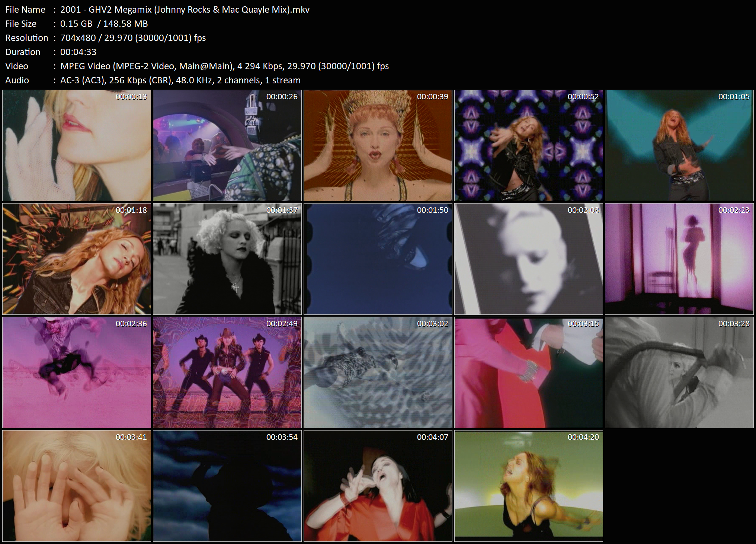Select the hands-over-face frame at 00:03:41
The height and width of the screenshot is (544, 756).
(x=77, y=486)
